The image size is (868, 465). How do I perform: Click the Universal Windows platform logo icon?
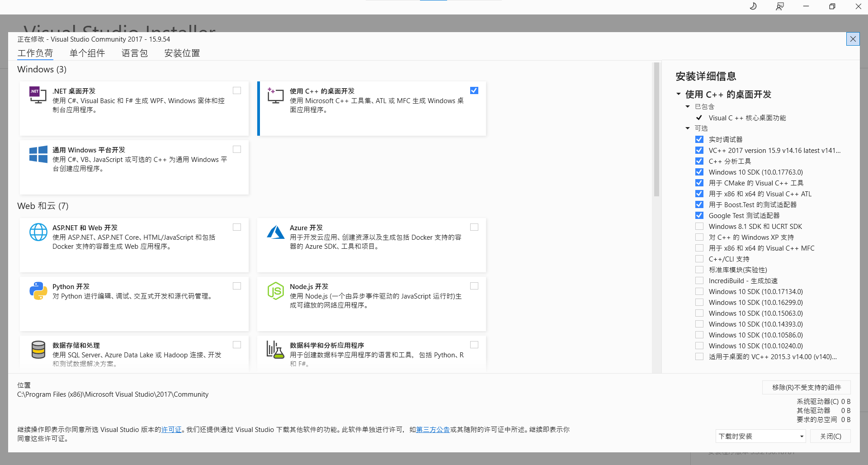pyautogui.click(x=38, y=154)
